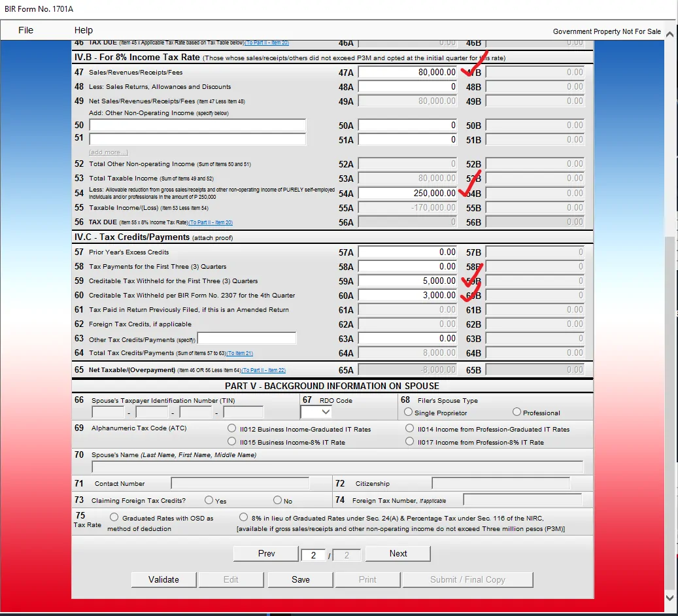The width and height of the screenshot is (678, 616).
Task: Click the Submit / Final Copy button
Action: tap(468, 579)
